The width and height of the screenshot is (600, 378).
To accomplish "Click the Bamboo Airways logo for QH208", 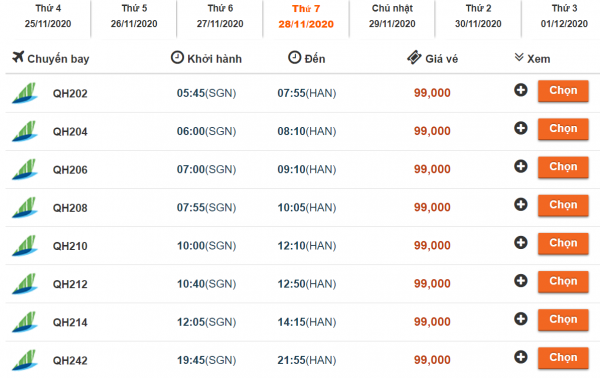I will 25,207.
